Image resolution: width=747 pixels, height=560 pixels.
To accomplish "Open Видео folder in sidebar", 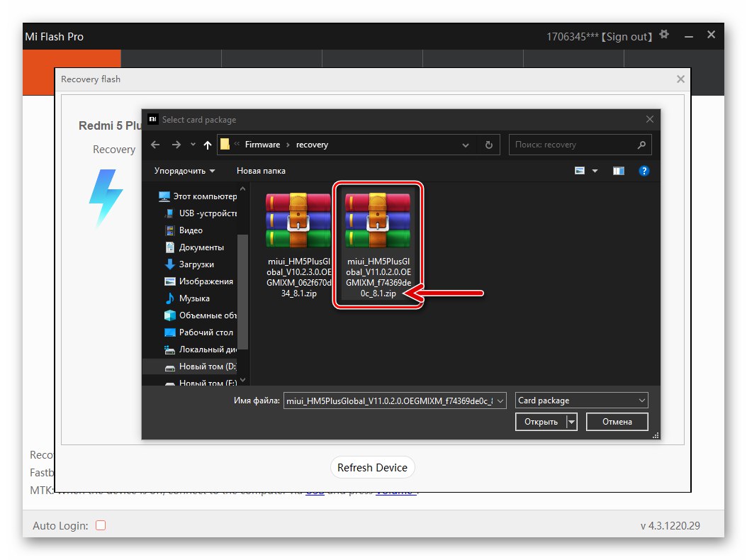I will pyautogui.click(x=184, y=230).
